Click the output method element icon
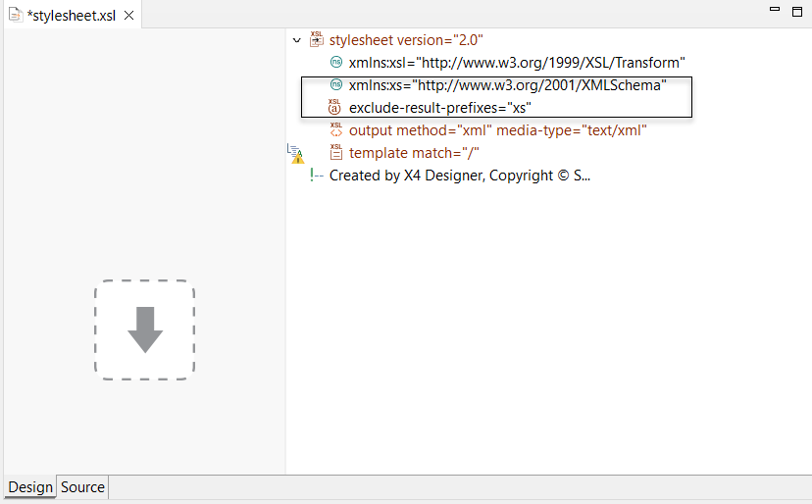 pyautogui.click(x=336, y=129)
